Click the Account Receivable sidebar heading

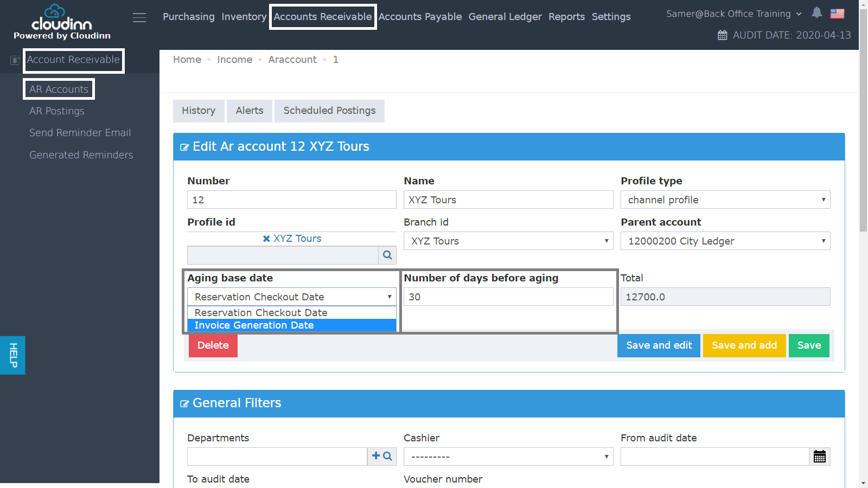point(73,60)
